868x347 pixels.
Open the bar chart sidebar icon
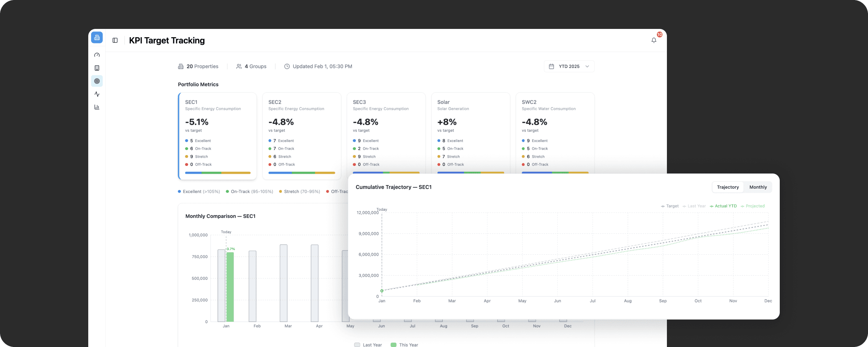click(x=97, y=107)
